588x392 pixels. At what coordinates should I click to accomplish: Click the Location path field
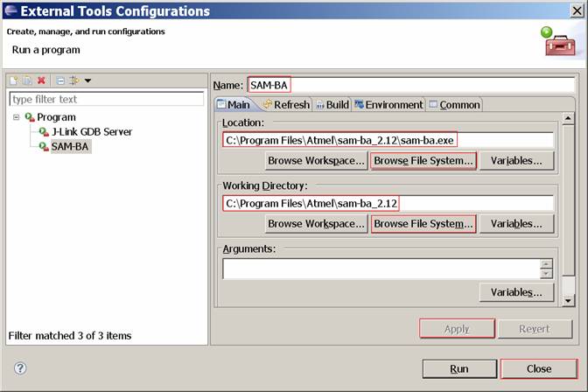[x=388, y=140]
